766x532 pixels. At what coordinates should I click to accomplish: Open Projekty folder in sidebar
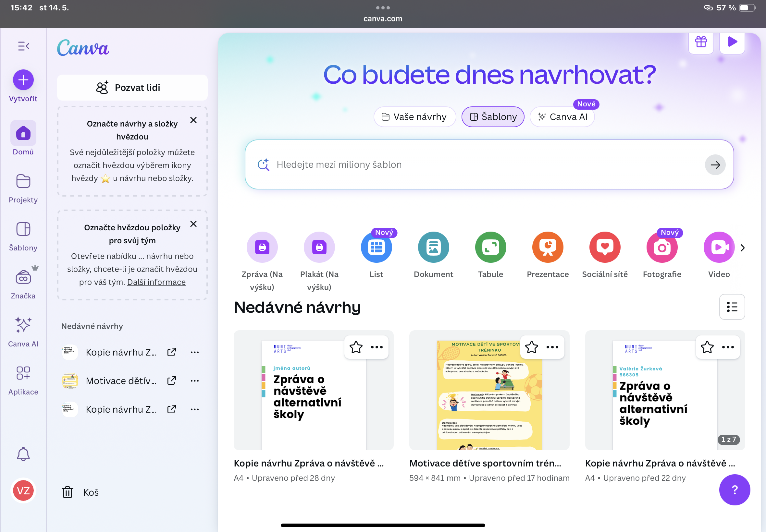pos(23,182)
